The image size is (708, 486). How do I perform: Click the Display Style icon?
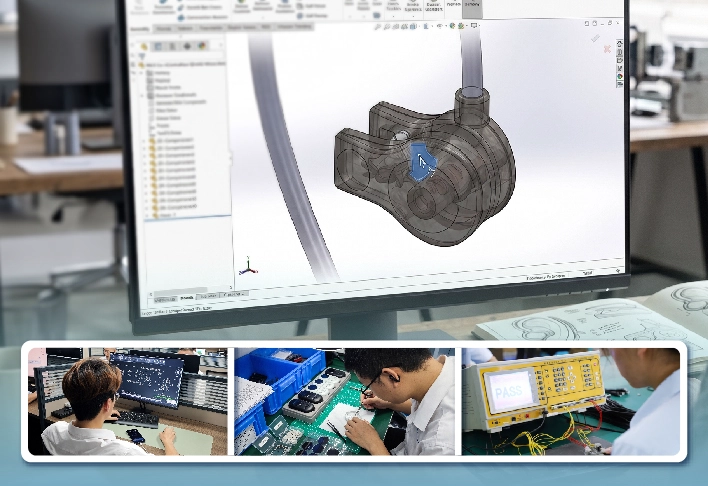pos(426,26)
